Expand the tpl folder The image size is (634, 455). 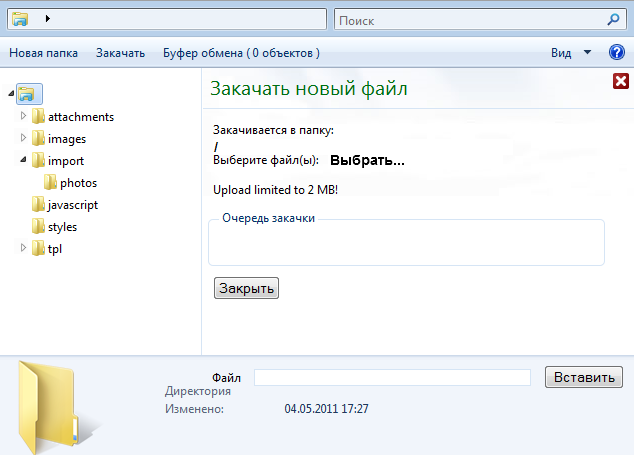(x=23, y=247)
